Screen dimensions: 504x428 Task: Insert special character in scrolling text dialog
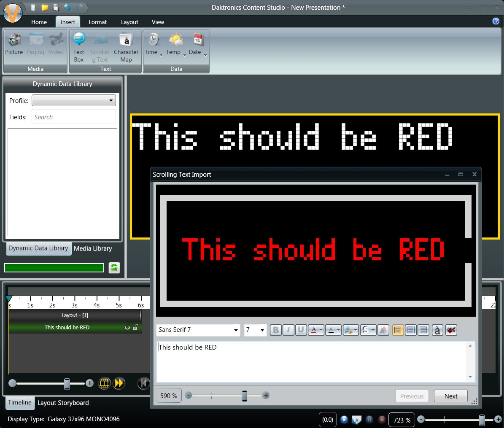[x=437, y=330]
